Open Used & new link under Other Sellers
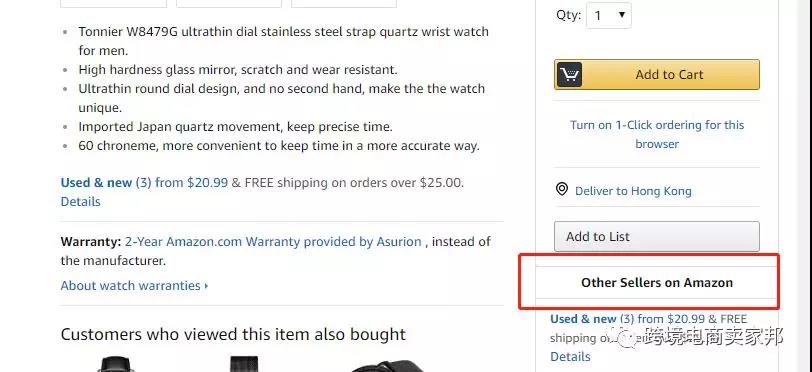Viewport: 812px width, 372px height. pos(628,319)
